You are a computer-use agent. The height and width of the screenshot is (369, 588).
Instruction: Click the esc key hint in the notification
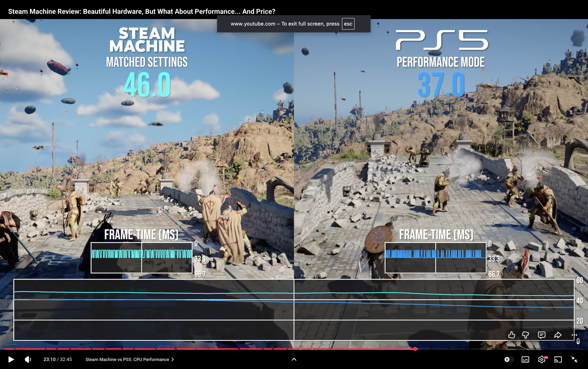348,24
